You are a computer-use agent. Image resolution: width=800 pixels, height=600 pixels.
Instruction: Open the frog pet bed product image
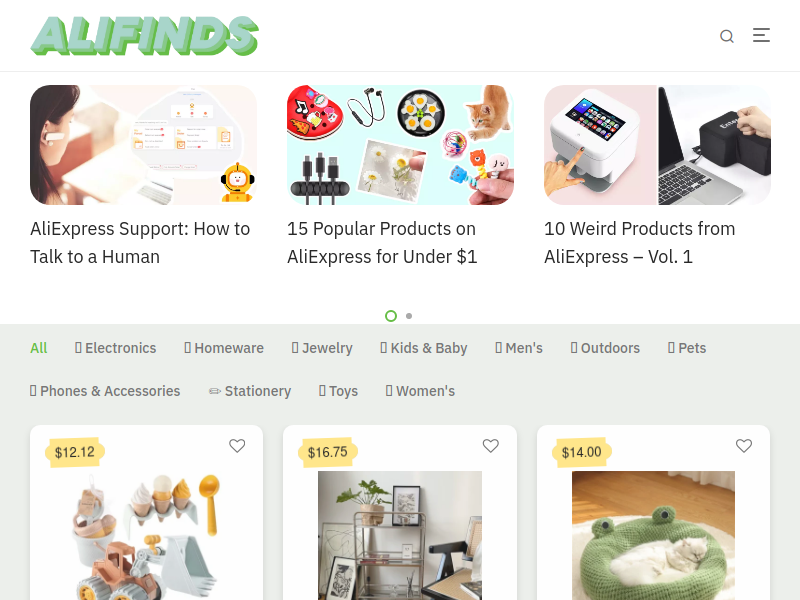point(653,535)
